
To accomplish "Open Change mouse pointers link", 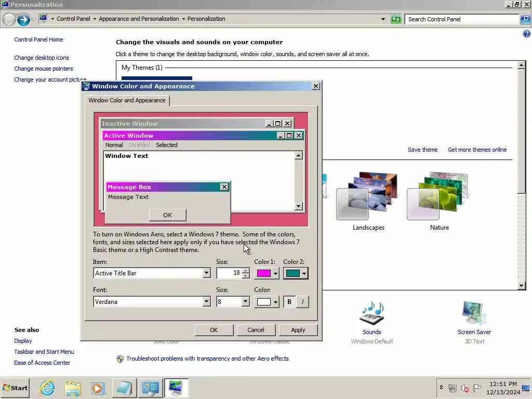I will pyautogui.click(x=44, y=69).
